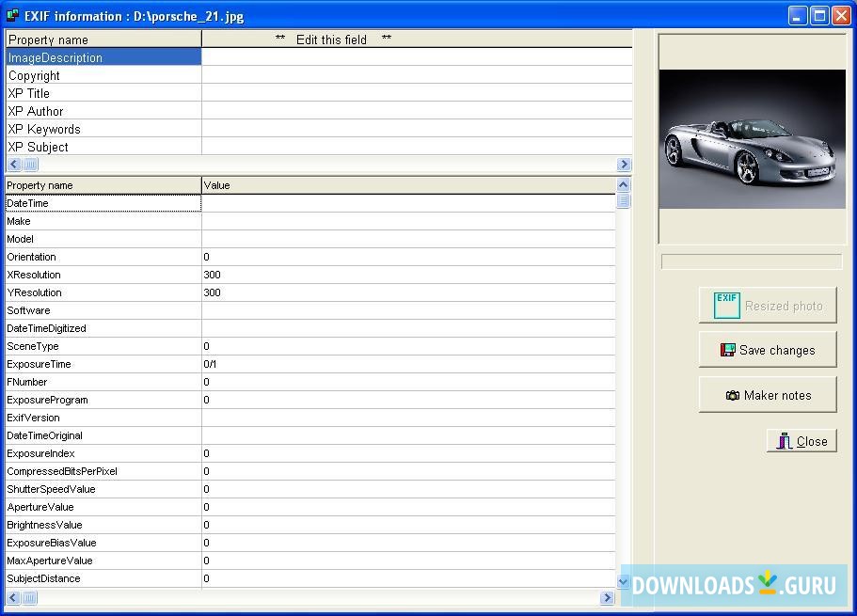Click the up arrow on the vertical scrollbar
857x616 pixels.
click(x=624, y=185)
